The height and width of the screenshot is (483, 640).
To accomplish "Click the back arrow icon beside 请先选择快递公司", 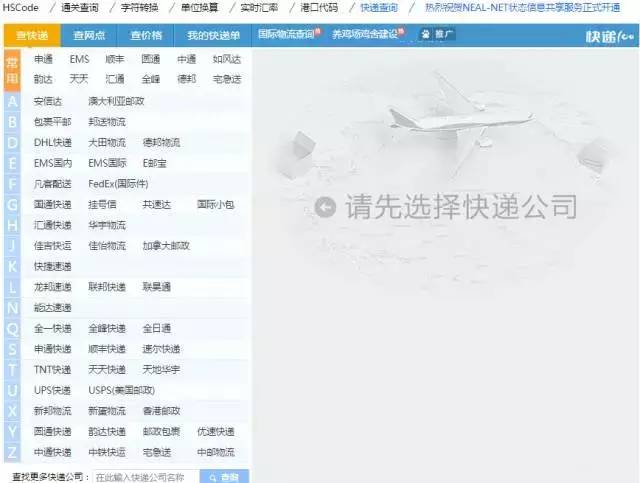I will click(x=325, y=207).
